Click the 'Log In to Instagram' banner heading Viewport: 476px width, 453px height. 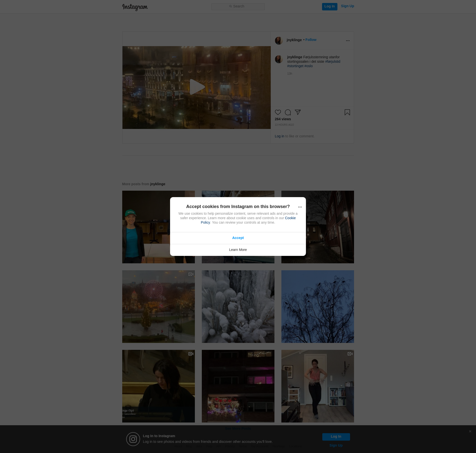(159, 436)
